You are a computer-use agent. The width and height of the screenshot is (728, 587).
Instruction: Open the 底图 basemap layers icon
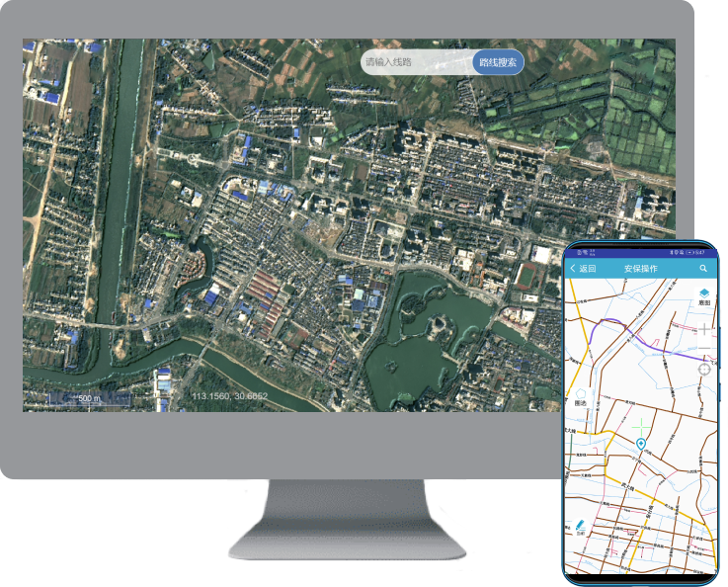click(x=704, y=296)
